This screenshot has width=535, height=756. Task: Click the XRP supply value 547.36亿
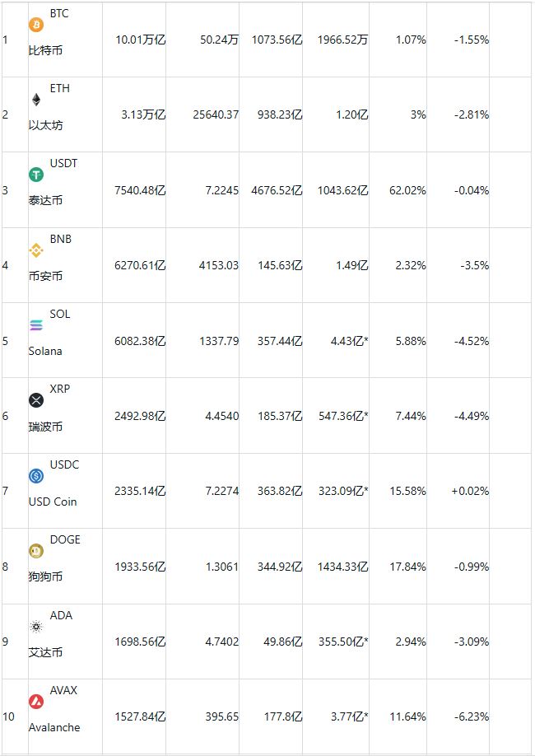click(x=341, y=416)
